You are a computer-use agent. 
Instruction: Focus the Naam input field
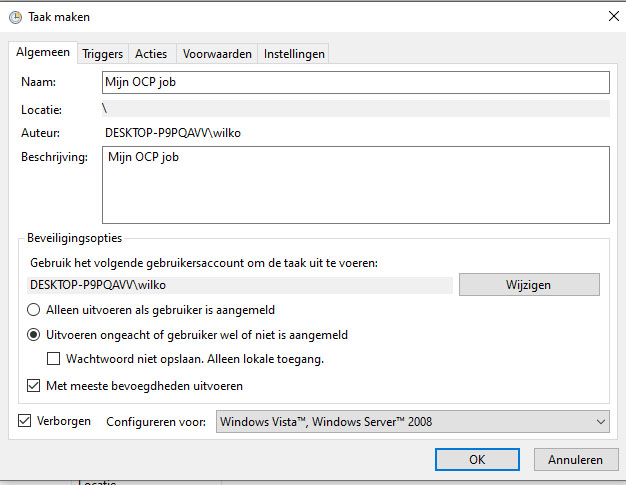pos(356,82)
